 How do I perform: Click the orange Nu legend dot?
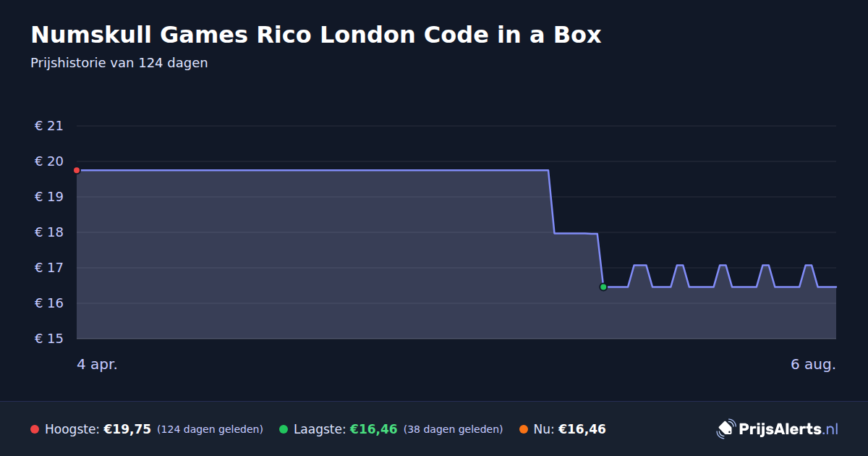click(524, 429)
